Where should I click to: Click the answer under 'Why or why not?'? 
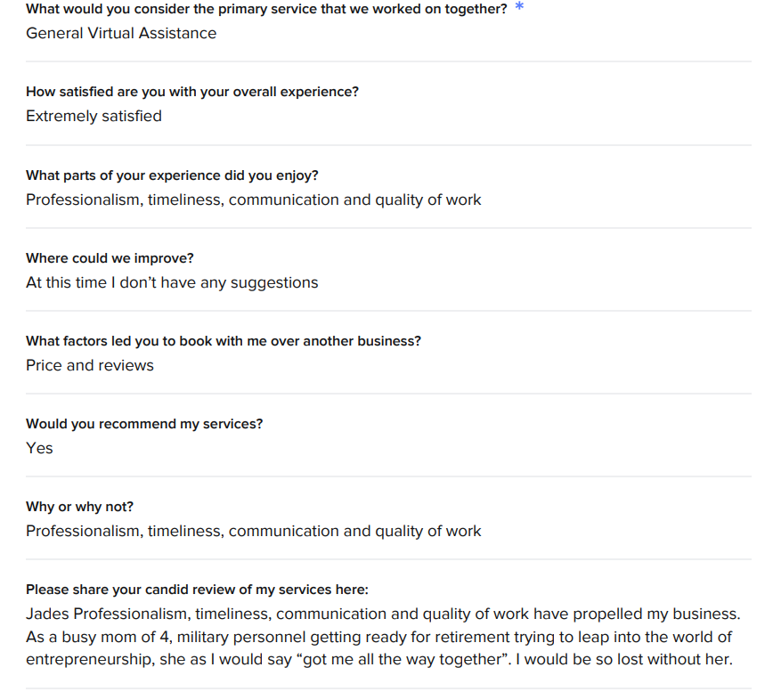coord(254,531)
